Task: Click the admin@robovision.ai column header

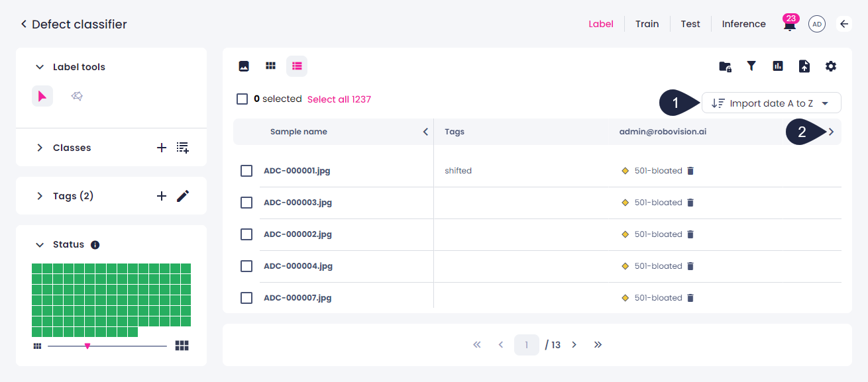Action: pos(663,132)
